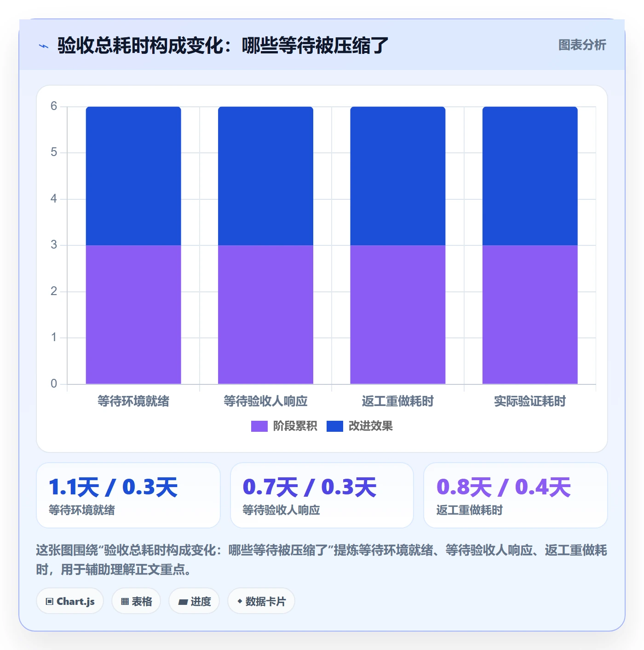Click the 进度 tag chip
Screen dimensions: 644x650
[194, 601]
